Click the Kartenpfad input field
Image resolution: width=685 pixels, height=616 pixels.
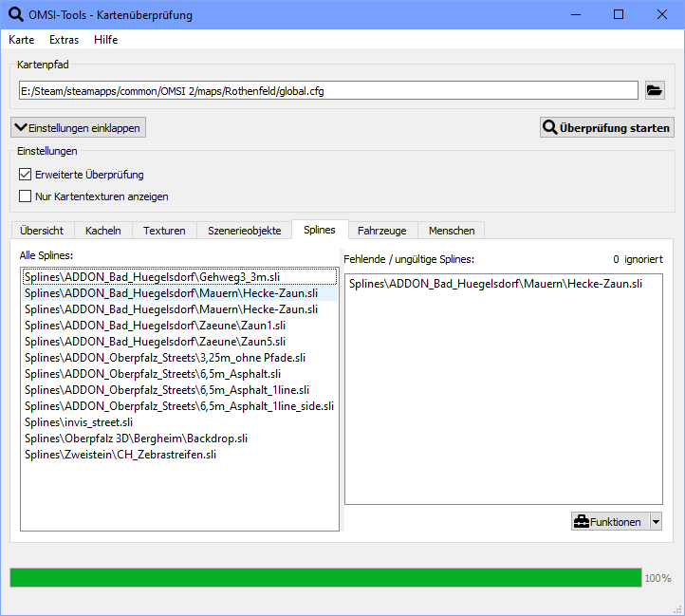click(327, 90)
